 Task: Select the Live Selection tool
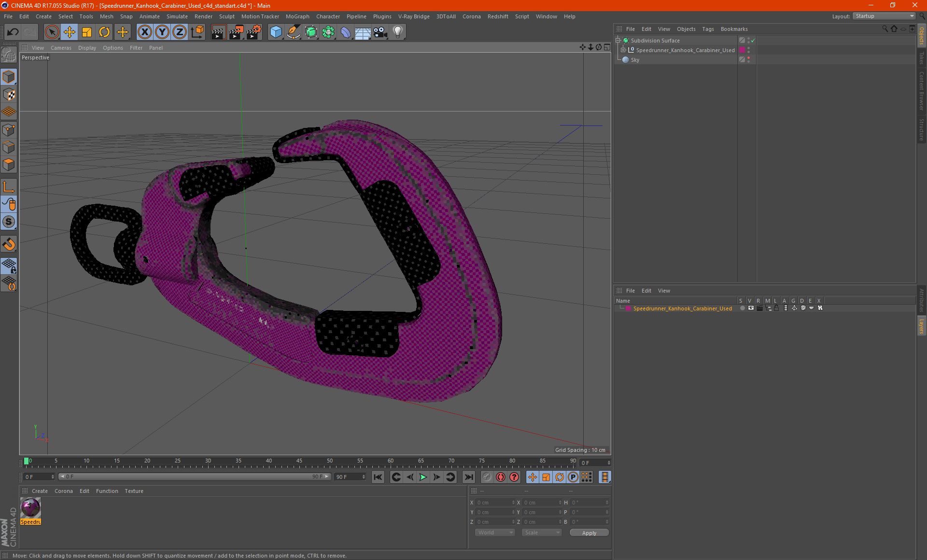(52, 32)
